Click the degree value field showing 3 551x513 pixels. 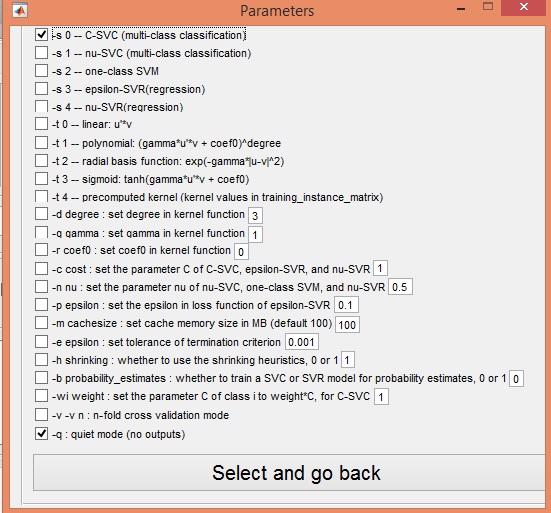click(x=255, y=215)
